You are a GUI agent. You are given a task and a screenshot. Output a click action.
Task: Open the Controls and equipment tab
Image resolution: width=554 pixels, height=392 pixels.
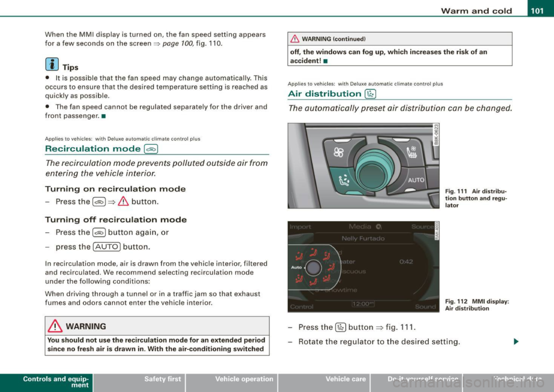[x=46, y=382]
